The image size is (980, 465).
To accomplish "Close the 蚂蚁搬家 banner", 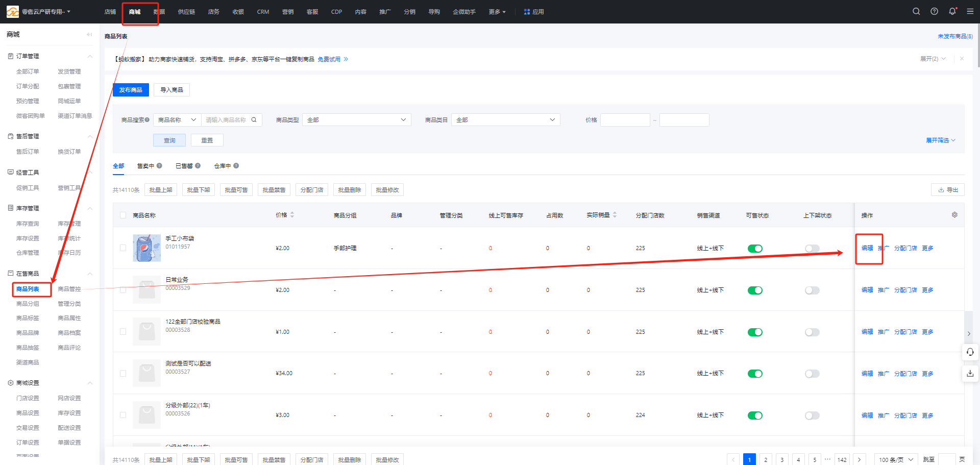I will click(x=962, y=59).
